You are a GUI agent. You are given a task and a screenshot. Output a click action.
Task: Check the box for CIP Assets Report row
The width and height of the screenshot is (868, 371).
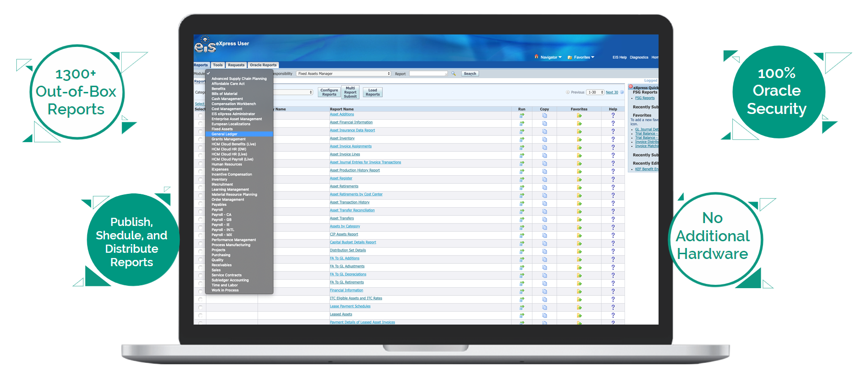200,236
